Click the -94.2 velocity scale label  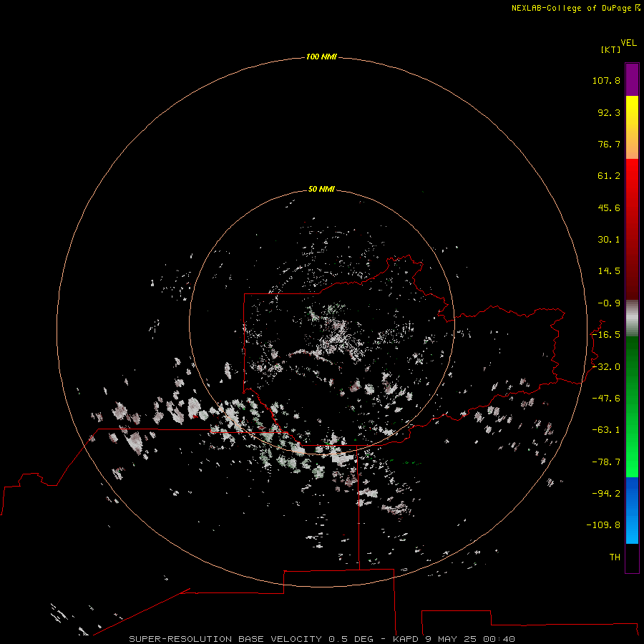point(606,494)
